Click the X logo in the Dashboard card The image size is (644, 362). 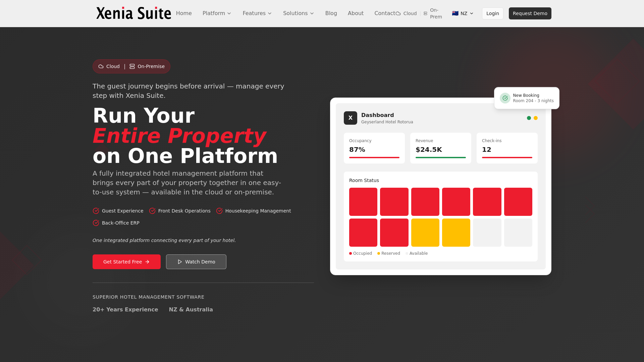[x=351, y=118]
